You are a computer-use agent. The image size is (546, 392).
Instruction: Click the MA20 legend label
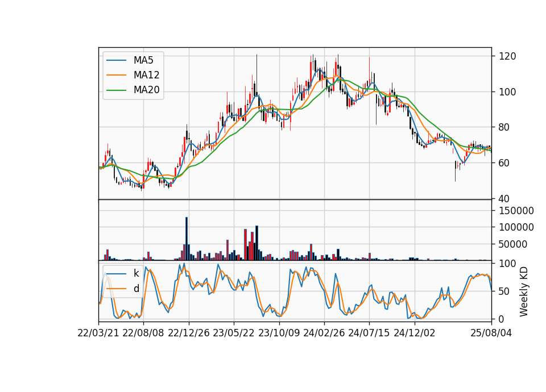pyautogui.click(x=146, y=90)
